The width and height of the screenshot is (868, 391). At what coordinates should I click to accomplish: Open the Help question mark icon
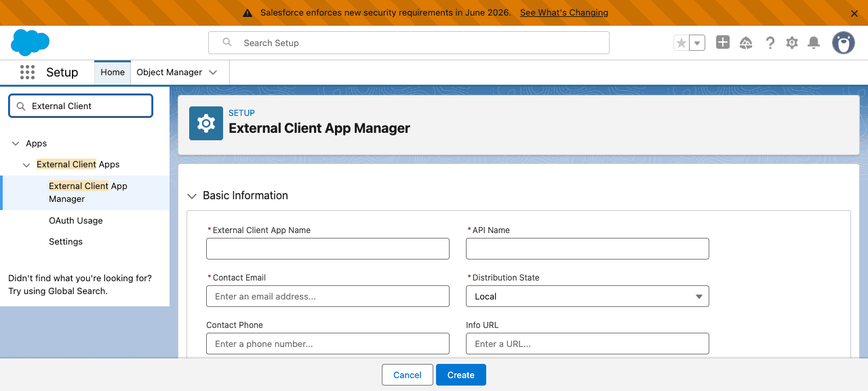770,43
